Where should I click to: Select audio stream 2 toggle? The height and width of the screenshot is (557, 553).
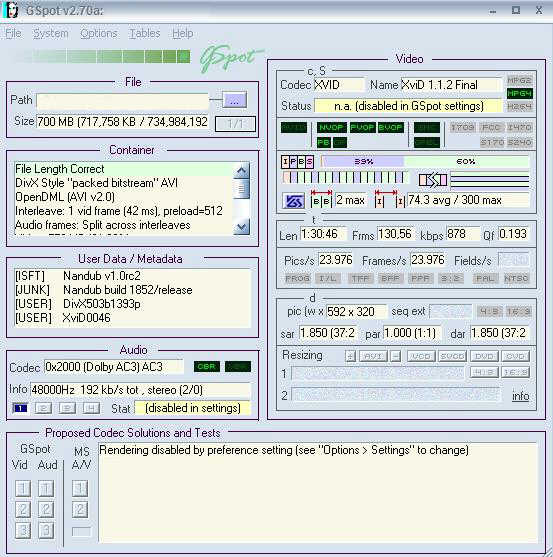click(43, 408)
